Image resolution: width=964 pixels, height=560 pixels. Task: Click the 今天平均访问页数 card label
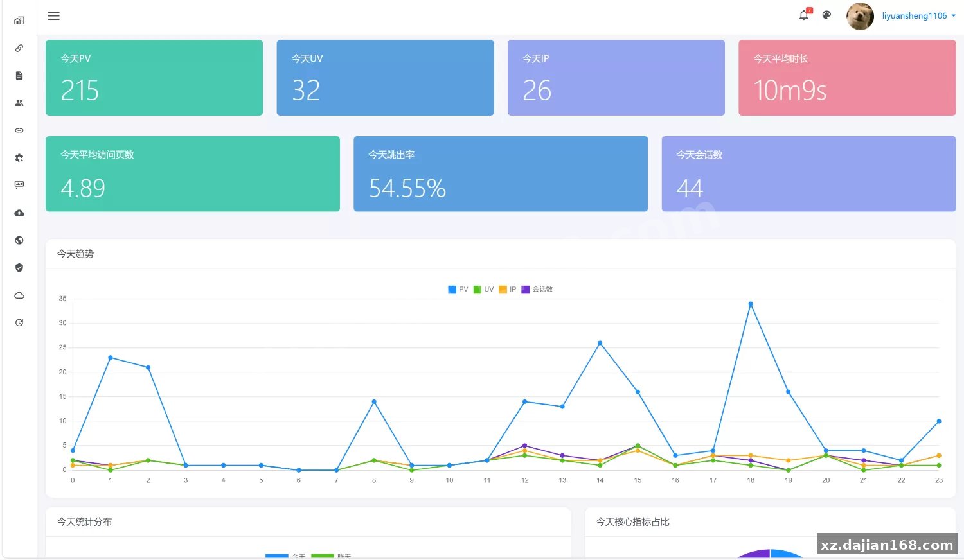click(x=97, y=155)
